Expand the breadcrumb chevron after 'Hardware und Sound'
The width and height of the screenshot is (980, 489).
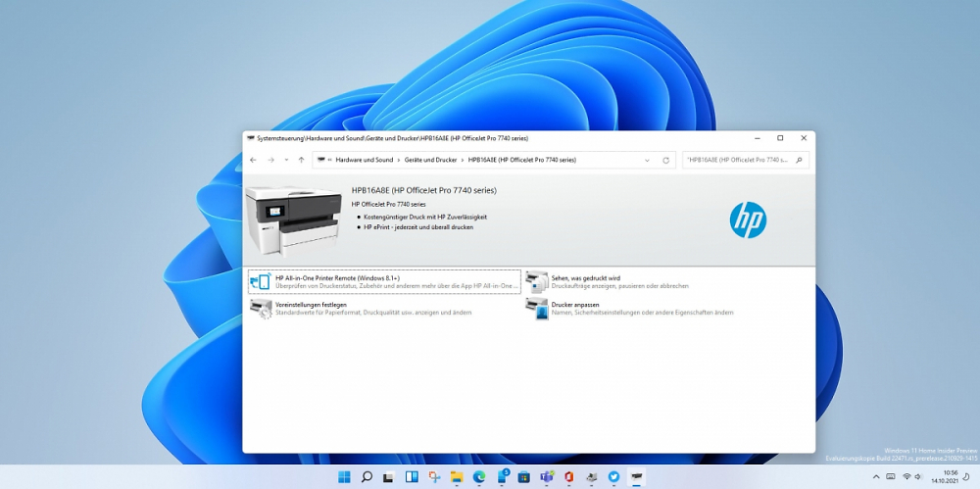pyautogui.click(x=399, y=160)
